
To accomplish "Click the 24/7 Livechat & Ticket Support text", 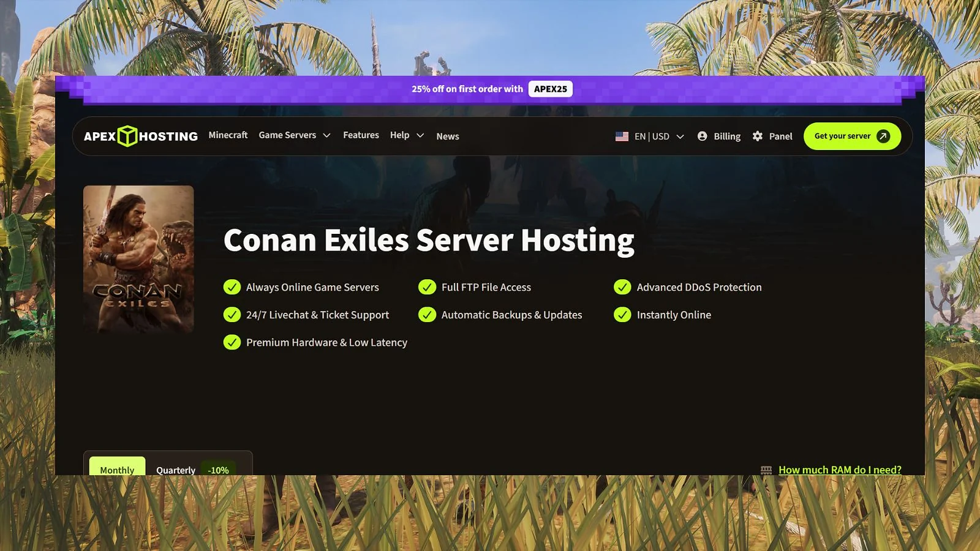I will point(317,315).
